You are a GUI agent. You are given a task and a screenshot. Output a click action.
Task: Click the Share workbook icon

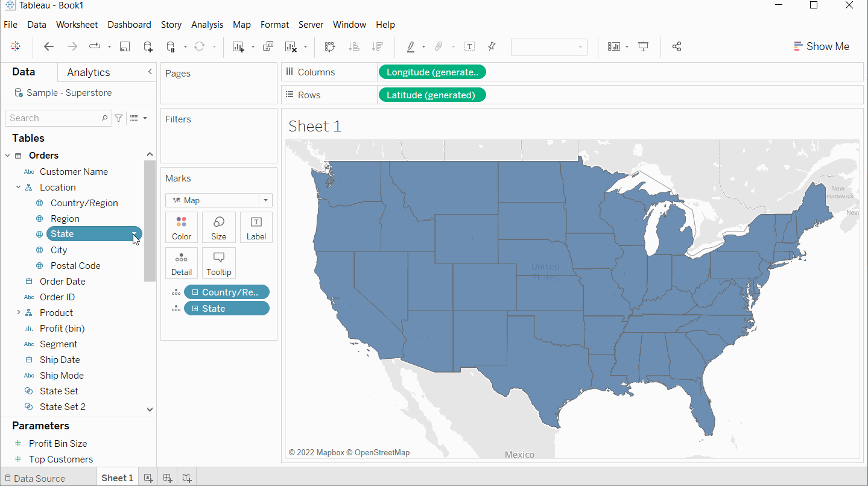tap(677, 46)
